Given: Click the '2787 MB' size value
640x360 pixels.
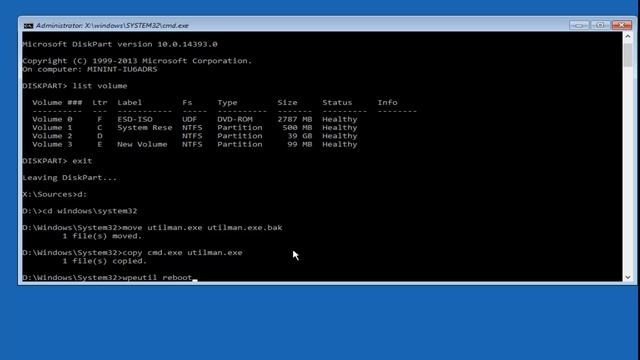Looking at the screenshot, I should pos(295,119).
